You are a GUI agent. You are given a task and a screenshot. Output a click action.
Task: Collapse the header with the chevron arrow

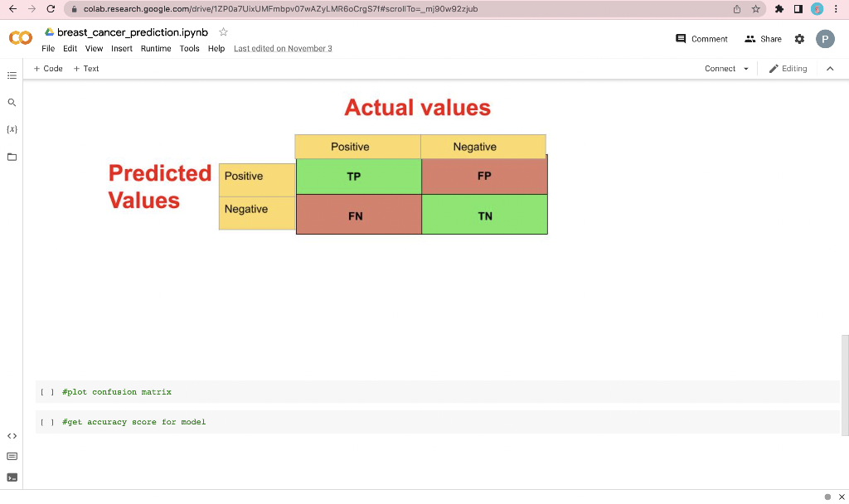pos(830,69)
